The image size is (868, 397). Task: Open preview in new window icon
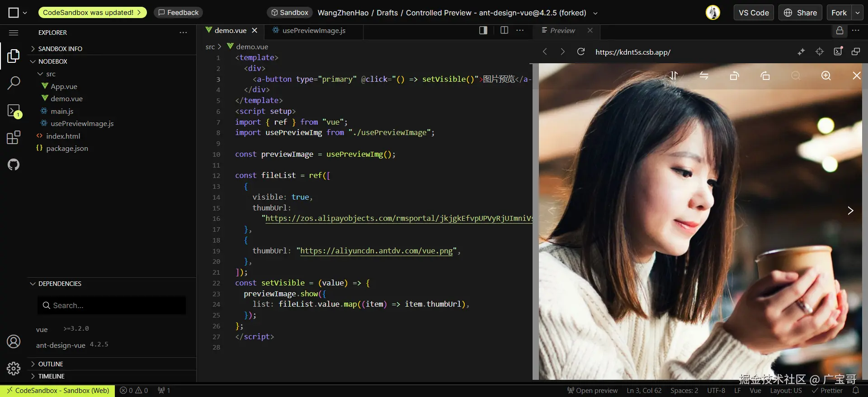856,52
